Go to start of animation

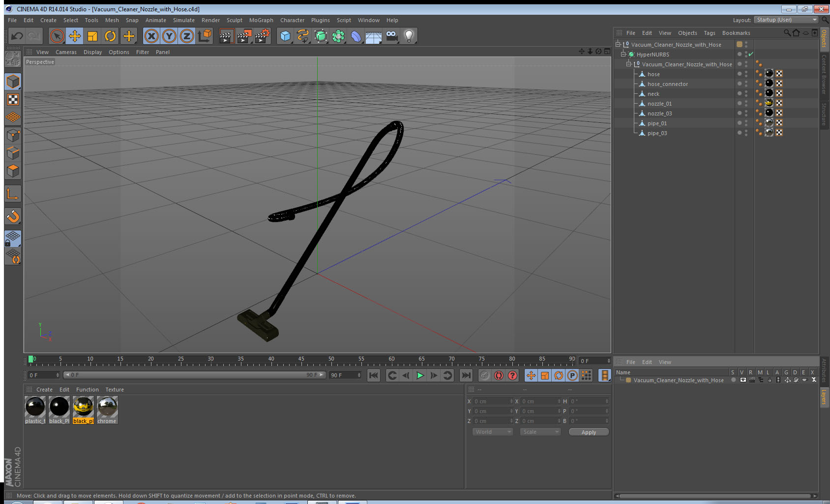pyautogui.click(x=374, y=375)
